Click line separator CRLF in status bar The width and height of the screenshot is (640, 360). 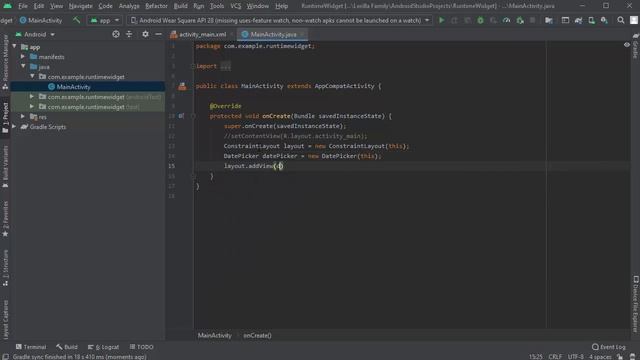click(555, 357)
